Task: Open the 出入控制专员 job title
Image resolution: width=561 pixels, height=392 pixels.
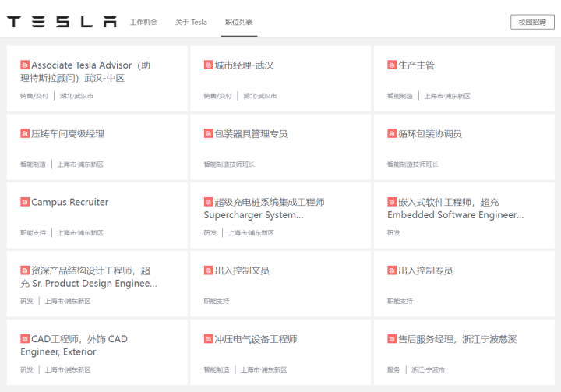Action: [425, 270]
